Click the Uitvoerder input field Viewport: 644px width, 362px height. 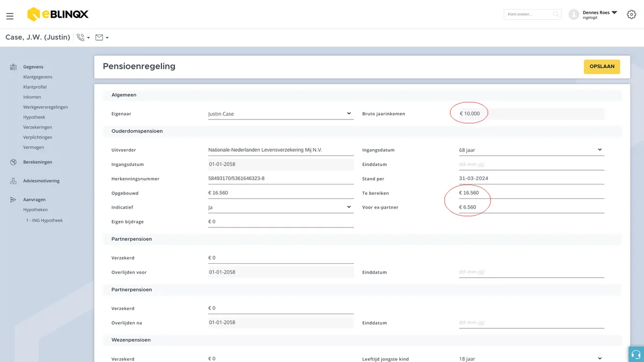(281, 150)
